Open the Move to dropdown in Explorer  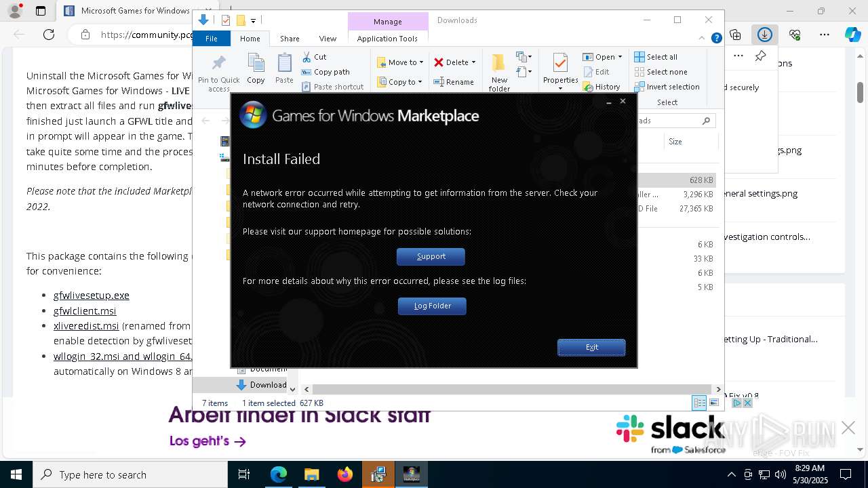tap(400, 62)
